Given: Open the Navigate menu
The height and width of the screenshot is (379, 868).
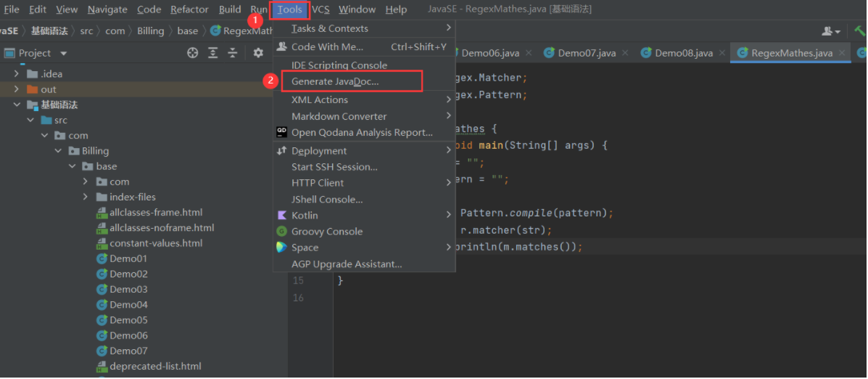Looking at the screenshot, I should pos(107,9).
